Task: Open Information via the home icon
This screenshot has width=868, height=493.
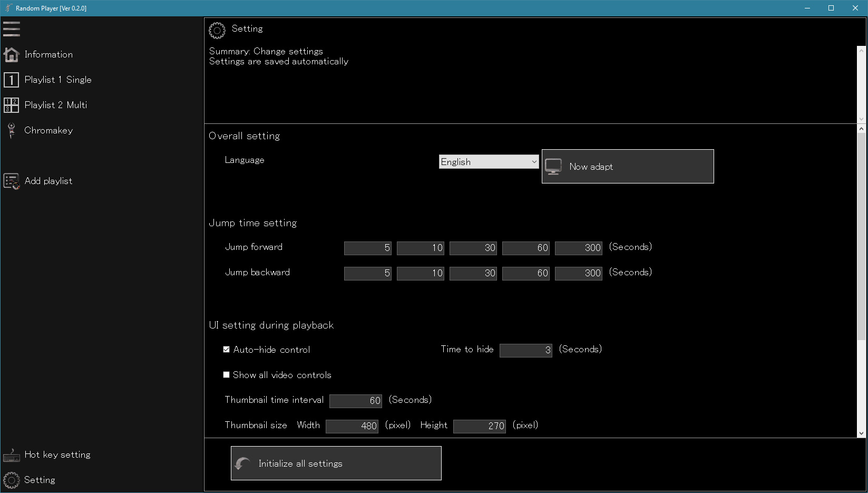Action: 12,54
